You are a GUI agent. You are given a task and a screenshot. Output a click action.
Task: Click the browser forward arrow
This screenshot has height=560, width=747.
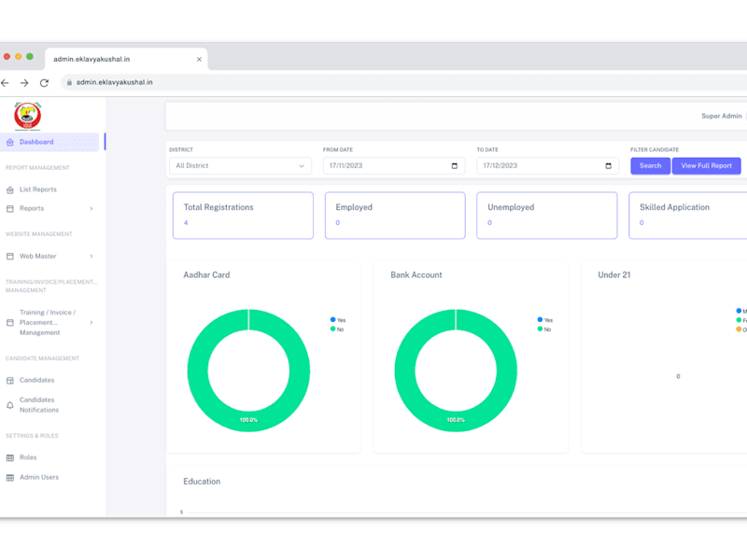pyautogui.click(x=24, y=83)
